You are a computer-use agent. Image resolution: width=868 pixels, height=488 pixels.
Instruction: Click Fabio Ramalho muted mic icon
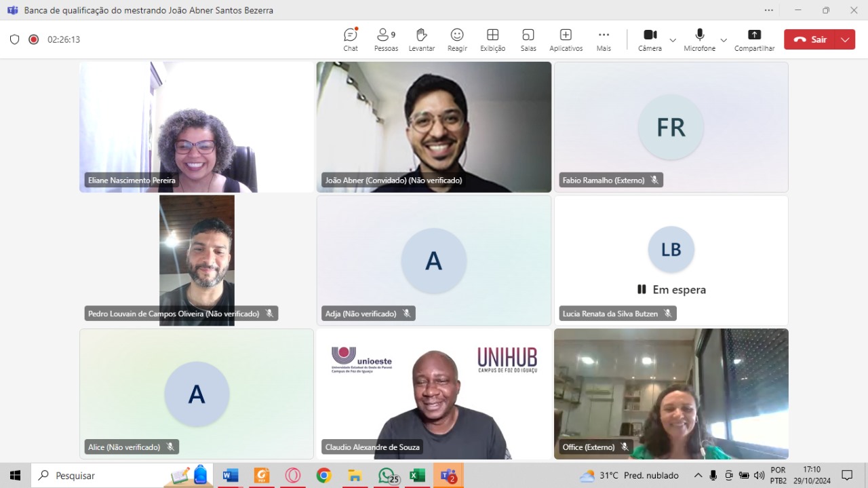(654, 180)
